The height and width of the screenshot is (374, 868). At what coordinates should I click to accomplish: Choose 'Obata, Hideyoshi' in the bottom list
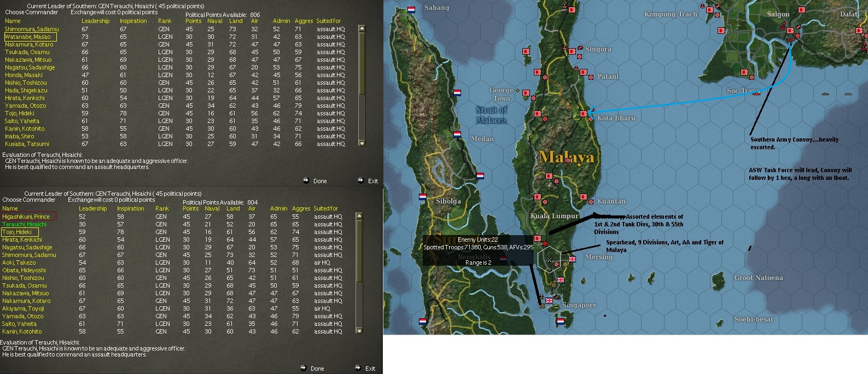coord(24,271)
